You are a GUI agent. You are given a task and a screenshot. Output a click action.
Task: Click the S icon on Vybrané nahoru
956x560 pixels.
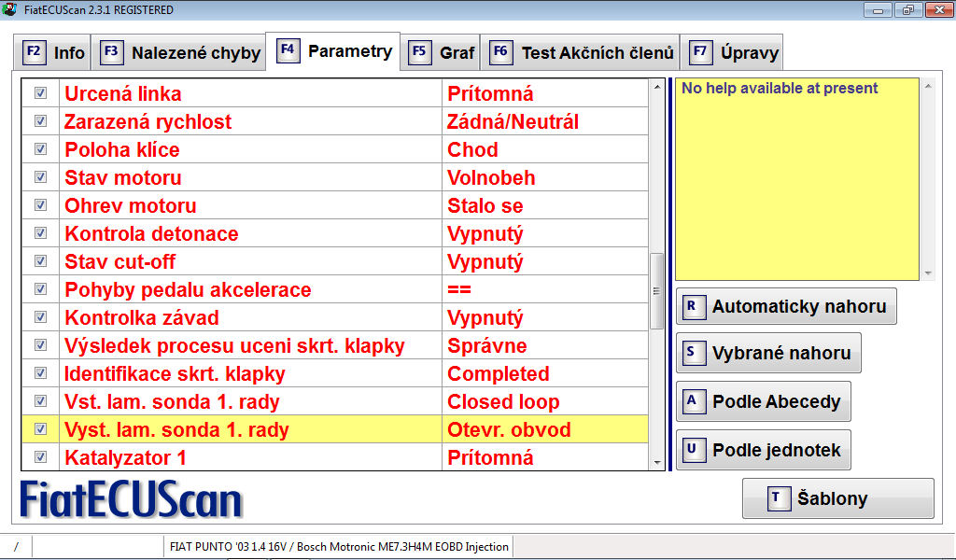click(x=692, y=353)
